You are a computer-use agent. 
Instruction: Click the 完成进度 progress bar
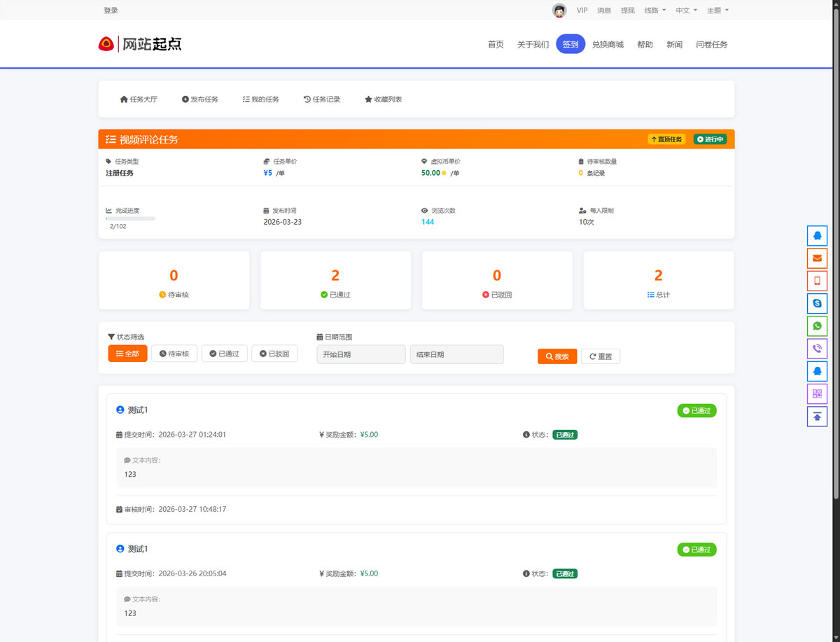(x=130, y=218)
